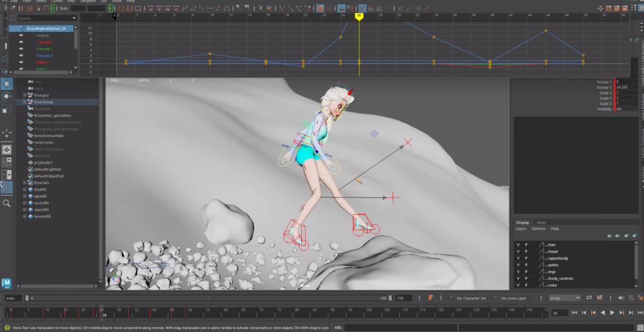Open No Anim Layer dropdown arrow
This screenshot has height=332, width=644.
click(496, 297)
